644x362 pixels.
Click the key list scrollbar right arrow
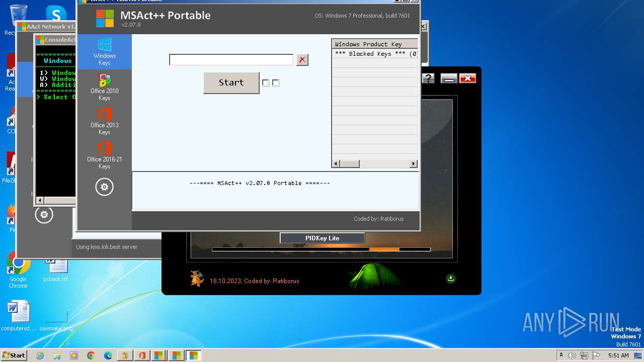pyautogui.click(x=414, y=163)
